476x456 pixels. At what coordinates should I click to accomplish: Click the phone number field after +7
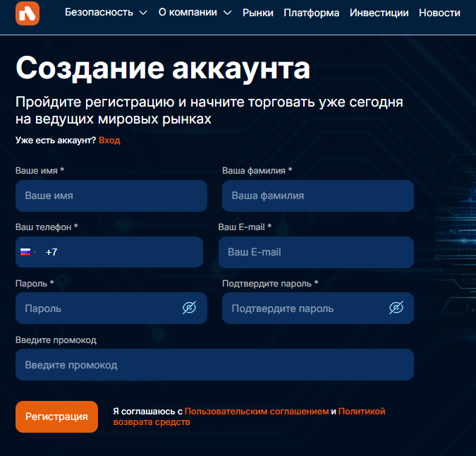[x=127, y=252]
